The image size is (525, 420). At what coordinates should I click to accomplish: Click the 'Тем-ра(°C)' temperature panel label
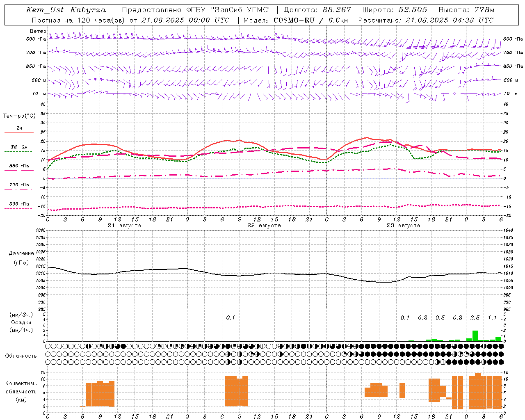click(x=19, y=116)
